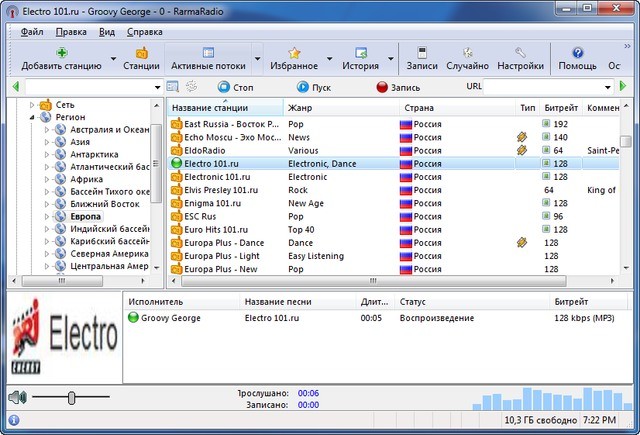Image resolution: width=640 pixels, height=435 pixels.
Task: Mute sound with the speaker icon
Action: [x=16, y=398]
